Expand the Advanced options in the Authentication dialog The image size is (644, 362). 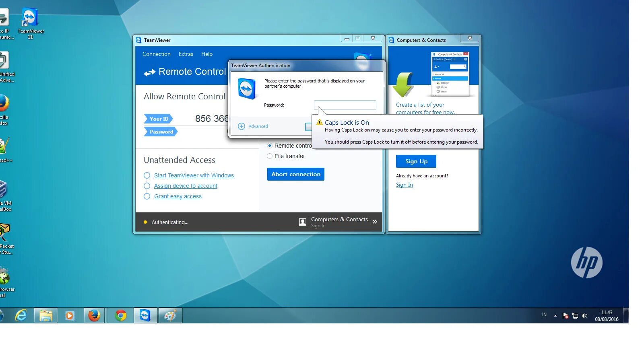click(253, 126)
